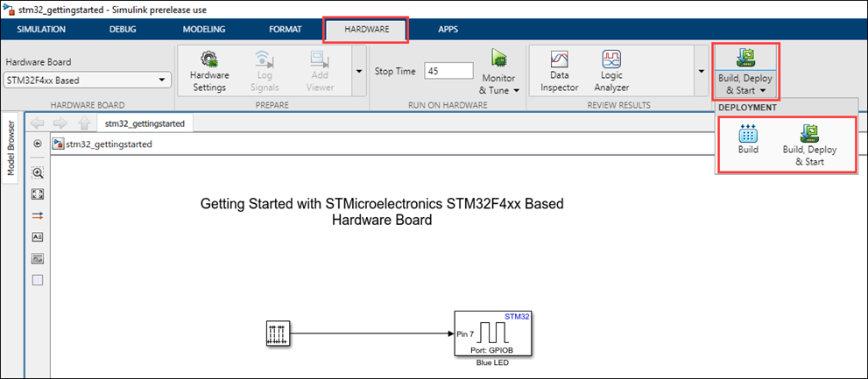Open the Monitor & Tune dropdown arrow
Screen dimensions: 868x379
point(517,90)
